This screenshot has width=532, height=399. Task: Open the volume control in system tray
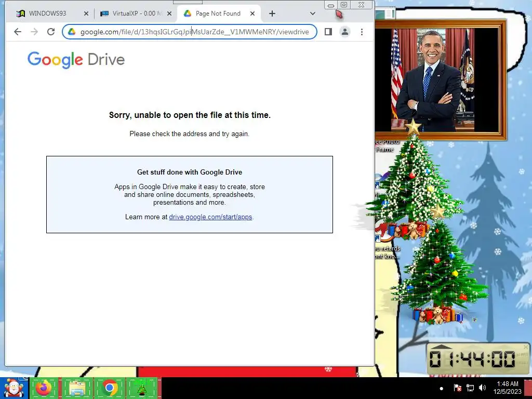(482, 388)
